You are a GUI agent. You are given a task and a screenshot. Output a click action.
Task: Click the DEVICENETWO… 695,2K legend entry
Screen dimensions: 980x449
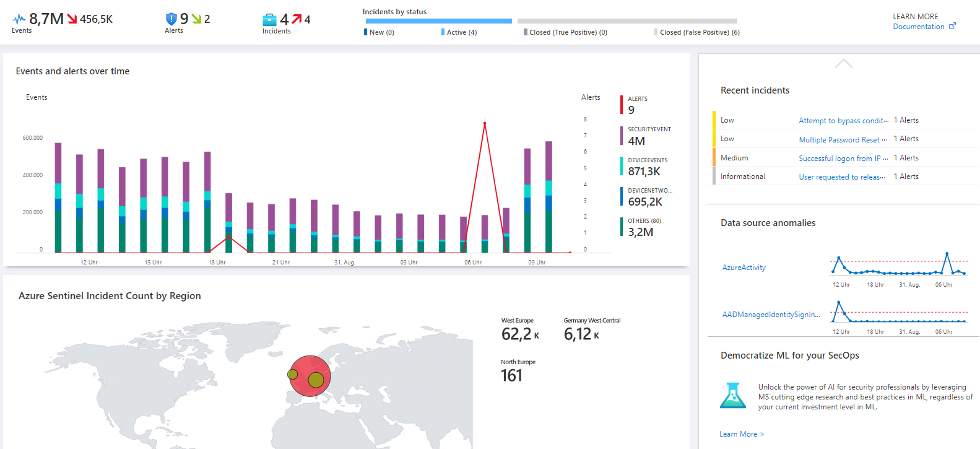pyautogui.click(x=647, y=196)
